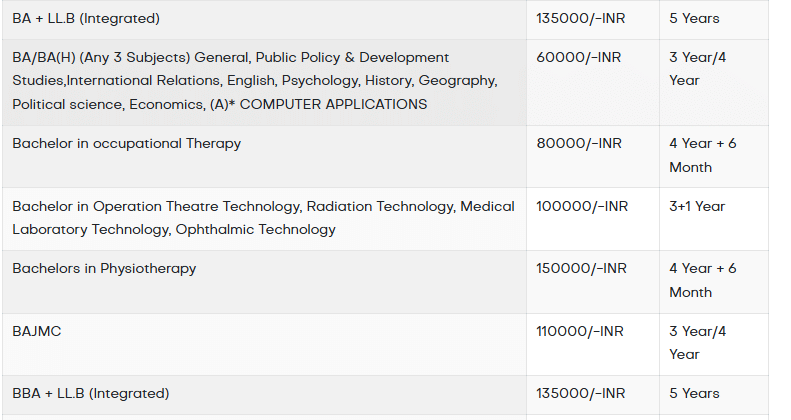791x420 pixels.
Task: Select the 135000/-INR fee for BBA + LL.B
Action: tap(581, 393)
